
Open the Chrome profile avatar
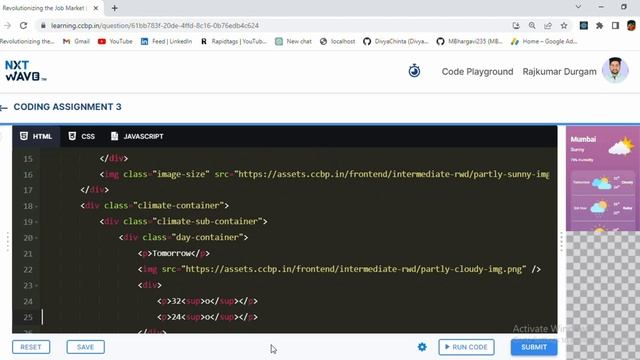tap(631, 25)
